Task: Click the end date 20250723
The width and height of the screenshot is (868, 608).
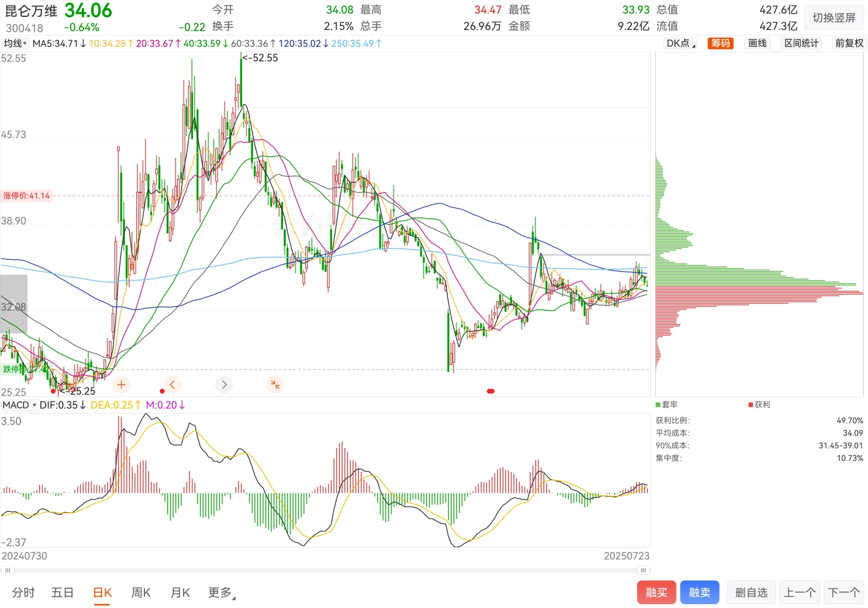Action: tap(626, 556)
